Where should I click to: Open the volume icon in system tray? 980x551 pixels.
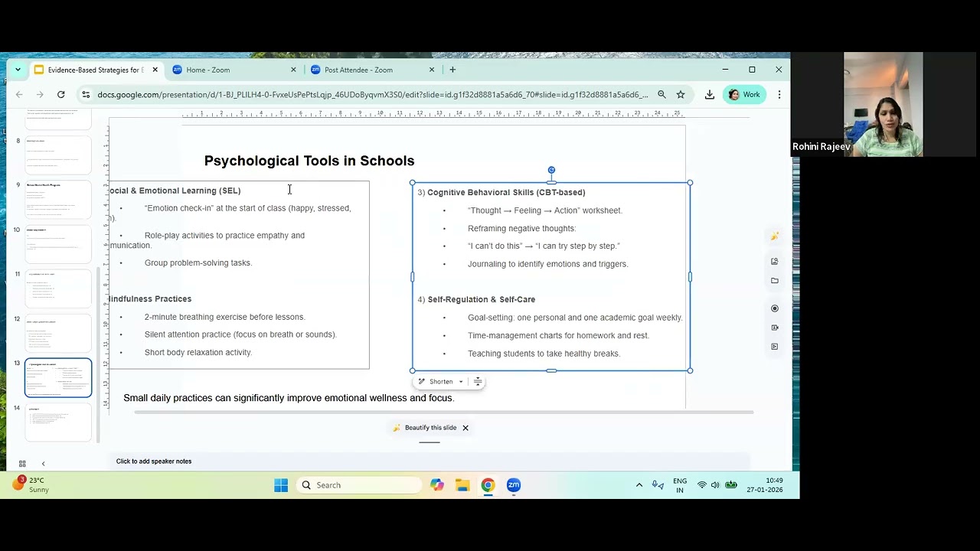[x=715, y=485]
